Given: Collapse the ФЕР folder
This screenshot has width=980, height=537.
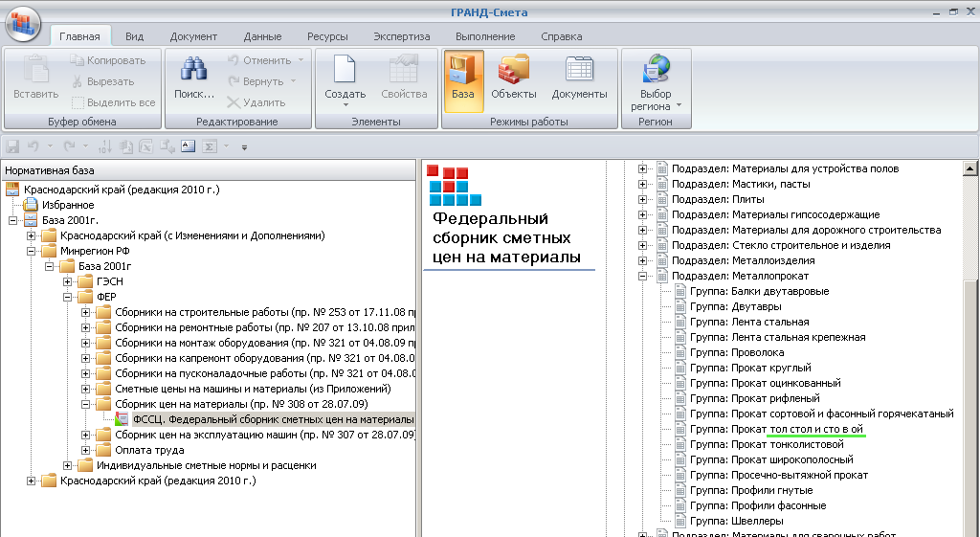Looking at the screenshot, I should pyautogui.click(x=68, y=297).
